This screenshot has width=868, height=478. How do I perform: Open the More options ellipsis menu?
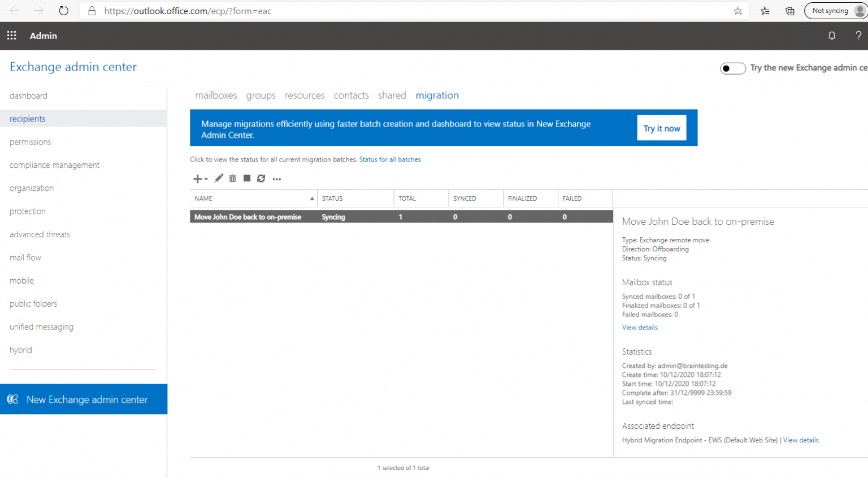click(276, 179)
